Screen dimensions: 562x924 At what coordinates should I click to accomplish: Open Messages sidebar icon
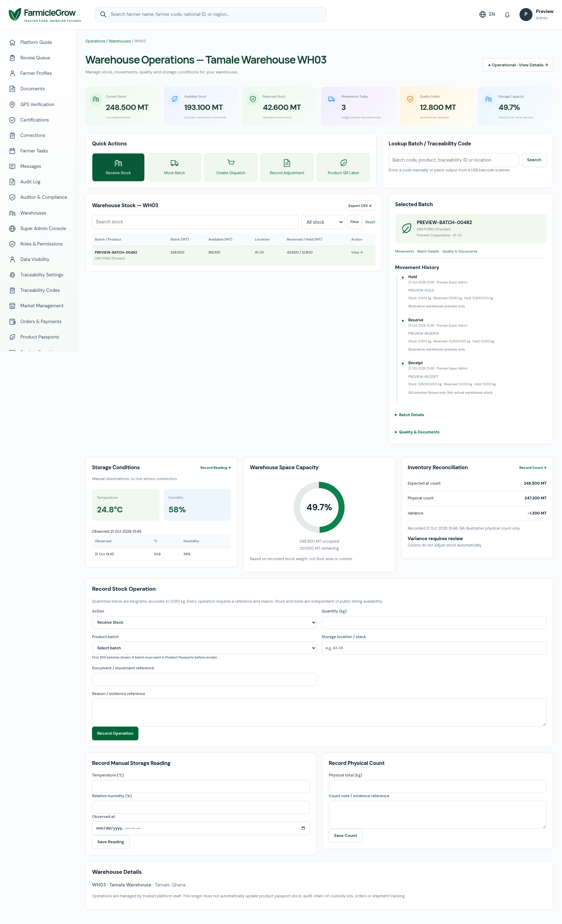pyautogui.click(x=12, y=166)
